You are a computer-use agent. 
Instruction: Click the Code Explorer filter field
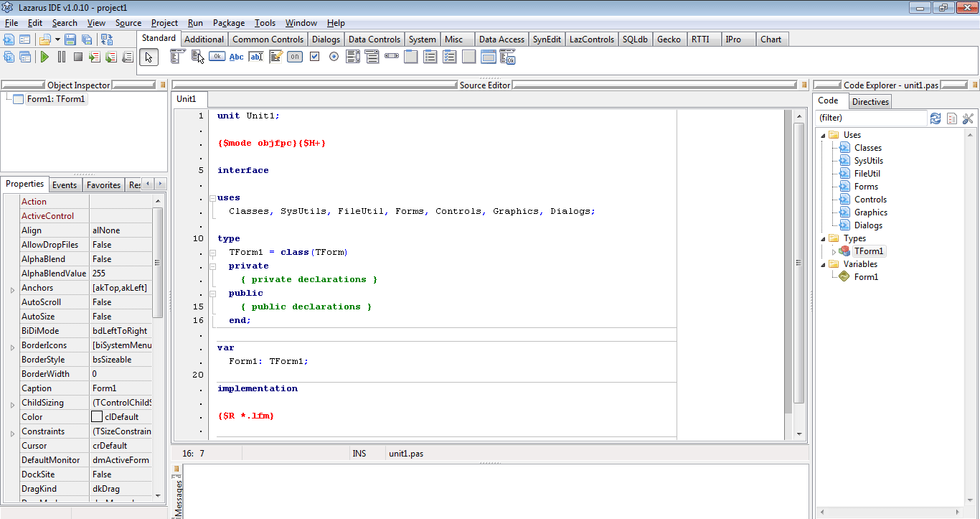pos(871,118)
